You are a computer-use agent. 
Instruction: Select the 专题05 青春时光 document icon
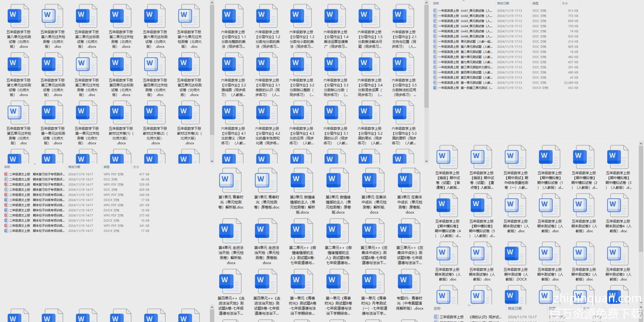[410, 282]
